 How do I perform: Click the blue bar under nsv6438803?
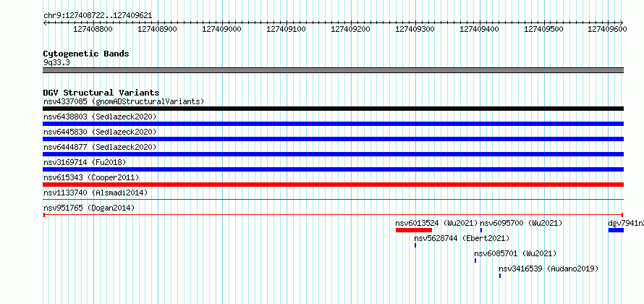pyautogui.click(x=334, y=124)
